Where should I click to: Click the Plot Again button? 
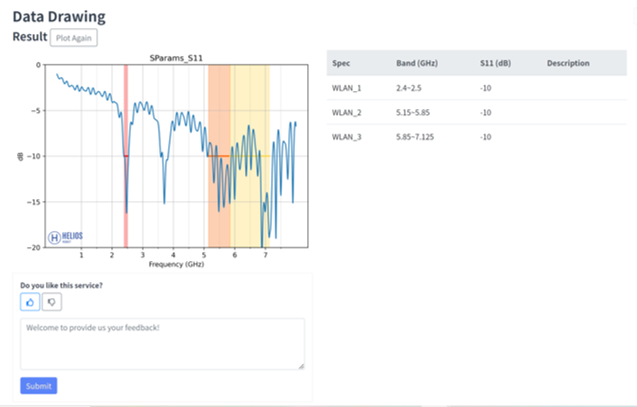74,37
